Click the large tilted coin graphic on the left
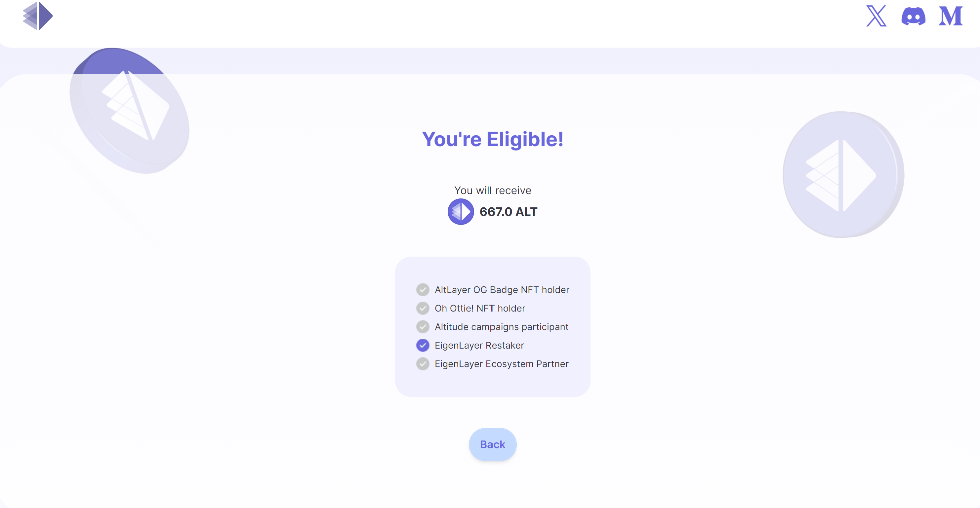 coord(129,110)
